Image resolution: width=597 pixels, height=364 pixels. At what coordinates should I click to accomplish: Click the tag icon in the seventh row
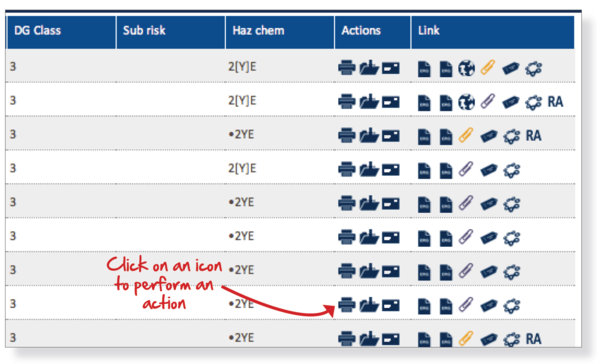[x=489, y=272]
